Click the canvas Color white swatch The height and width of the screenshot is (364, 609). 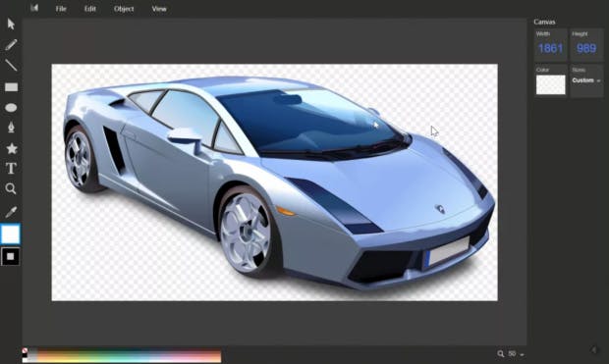[x=550, y=84]
